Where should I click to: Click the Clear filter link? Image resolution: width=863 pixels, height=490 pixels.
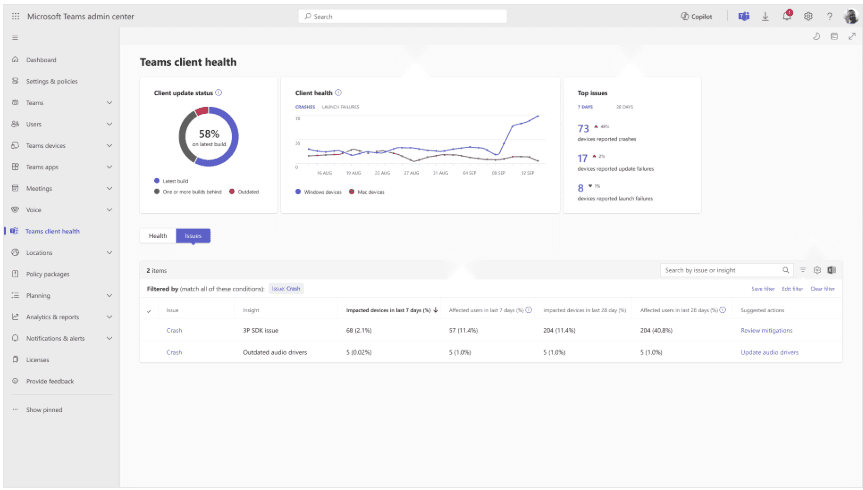tap(822, 290)
